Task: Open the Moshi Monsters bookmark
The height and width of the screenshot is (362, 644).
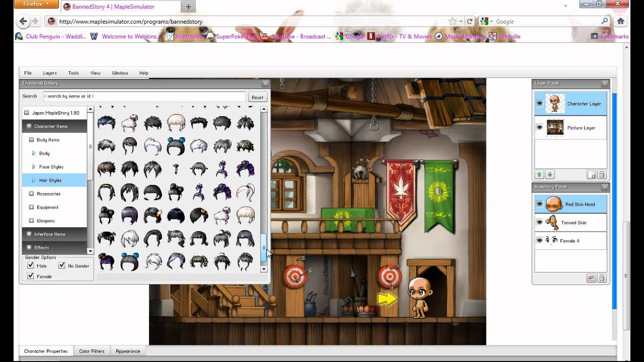Action: [460, 37]
